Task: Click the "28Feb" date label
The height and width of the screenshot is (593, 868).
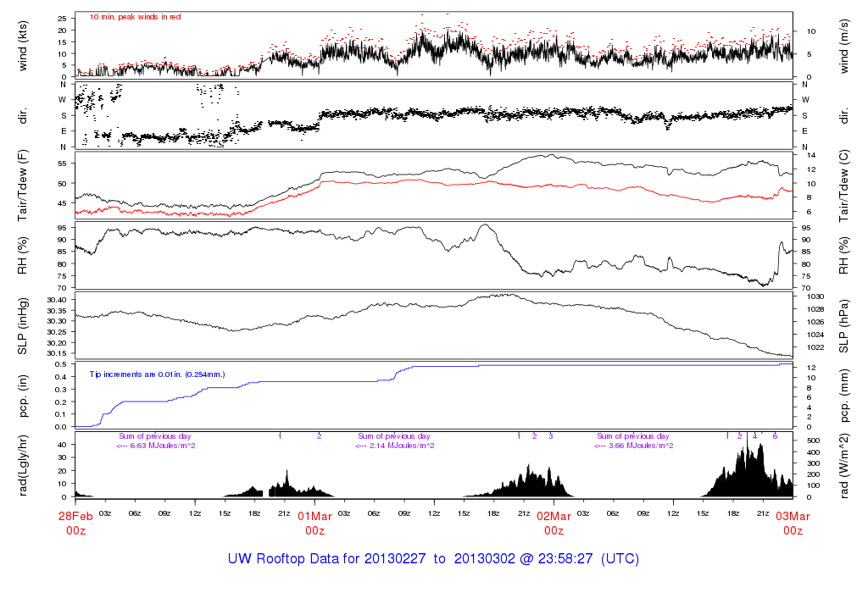Action: (75, 516)
